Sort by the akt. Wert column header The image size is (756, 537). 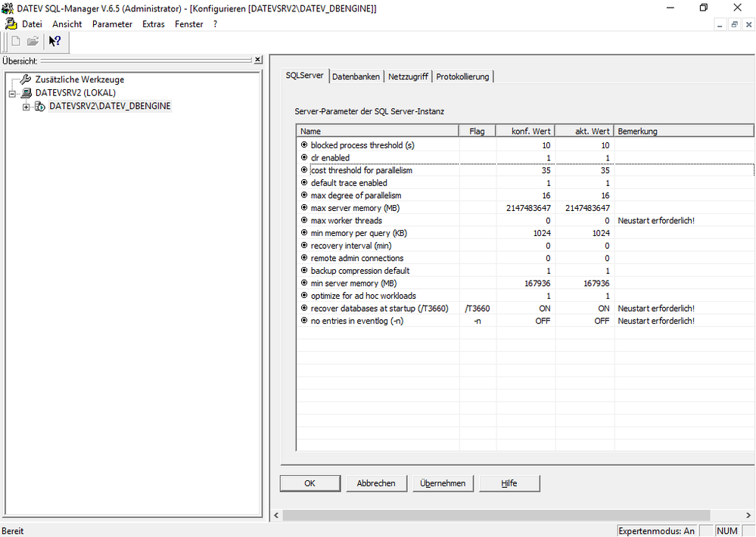point(585,131)
